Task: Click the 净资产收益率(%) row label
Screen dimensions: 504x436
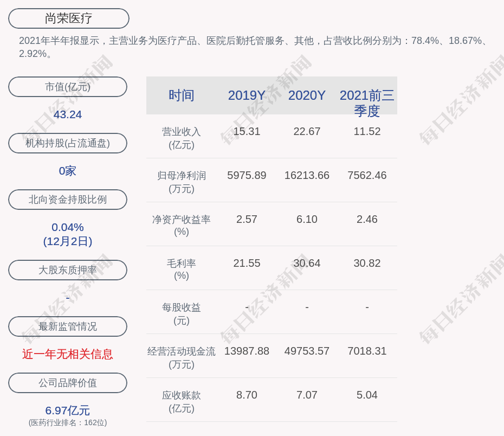Action: (182, 226)
